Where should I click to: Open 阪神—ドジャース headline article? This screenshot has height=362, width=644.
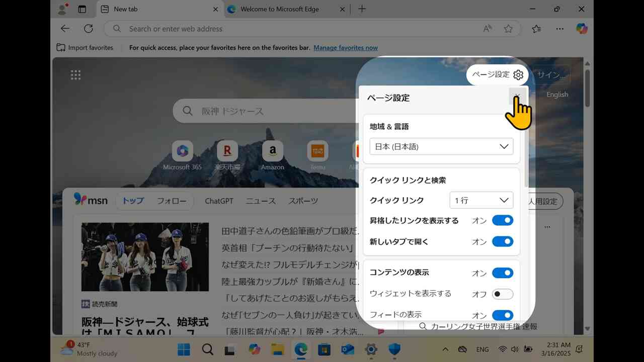(145, 327)
